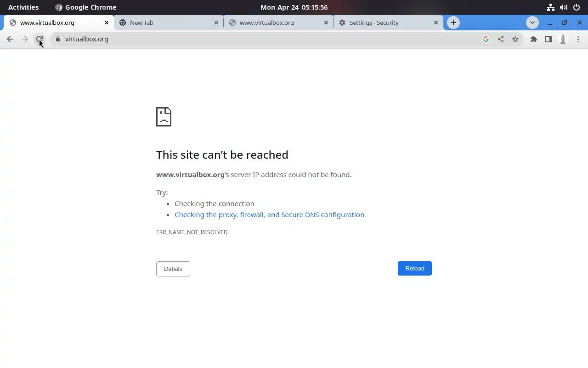Restore the Chrome window size
The height and width of the screenshot is (368, 588).
click(565, 23)
